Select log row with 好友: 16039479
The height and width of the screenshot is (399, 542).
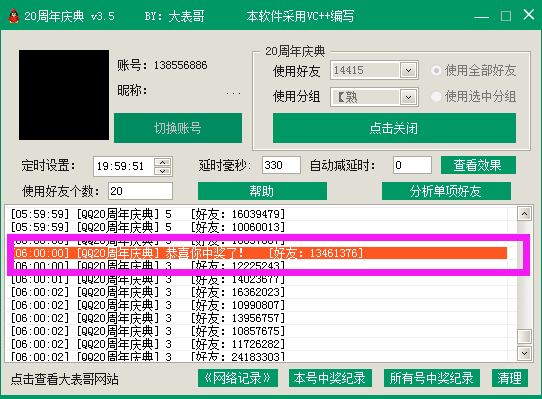tap(256, 214)
